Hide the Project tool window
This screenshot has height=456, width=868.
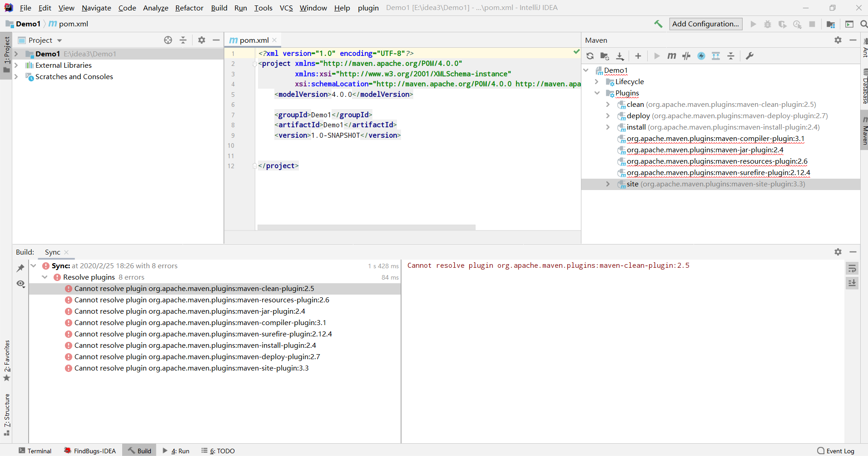coord(216,40)
